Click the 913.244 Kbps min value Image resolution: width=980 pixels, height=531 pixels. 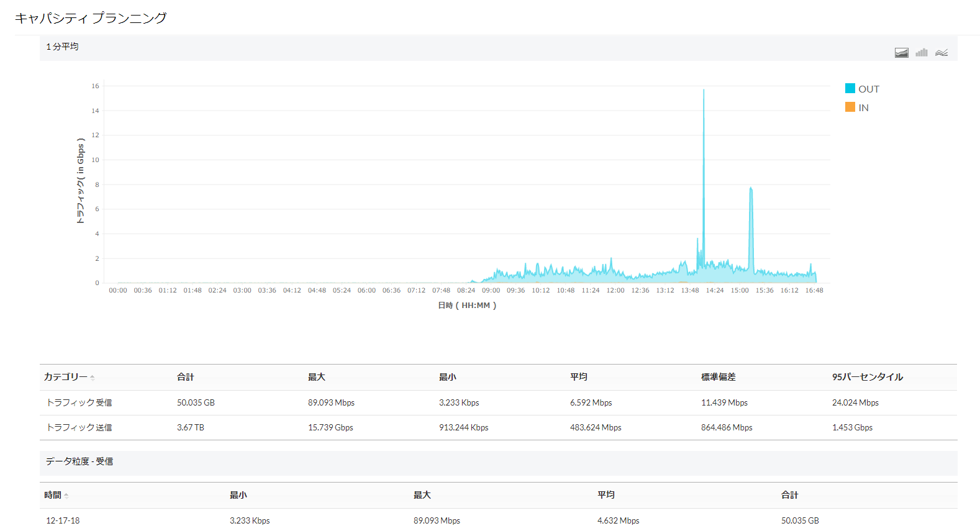pyautogui.click(x=463, y=427)
